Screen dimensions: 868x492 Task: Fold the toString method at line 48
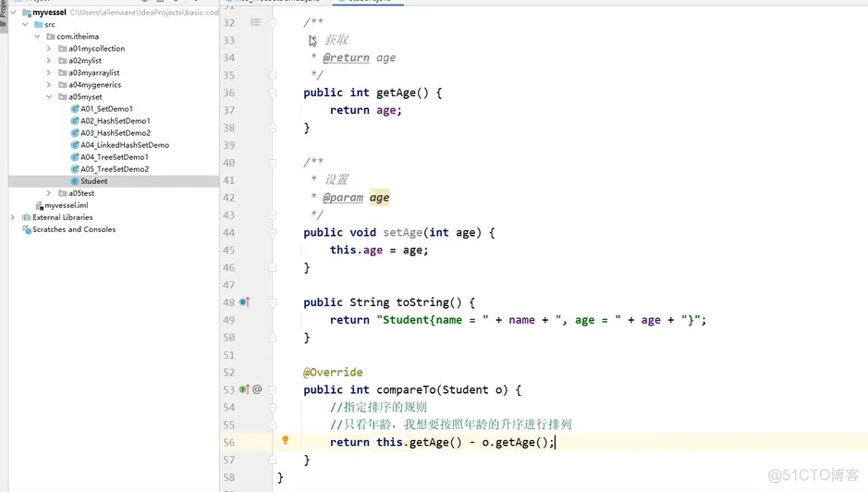pos(273,302)
